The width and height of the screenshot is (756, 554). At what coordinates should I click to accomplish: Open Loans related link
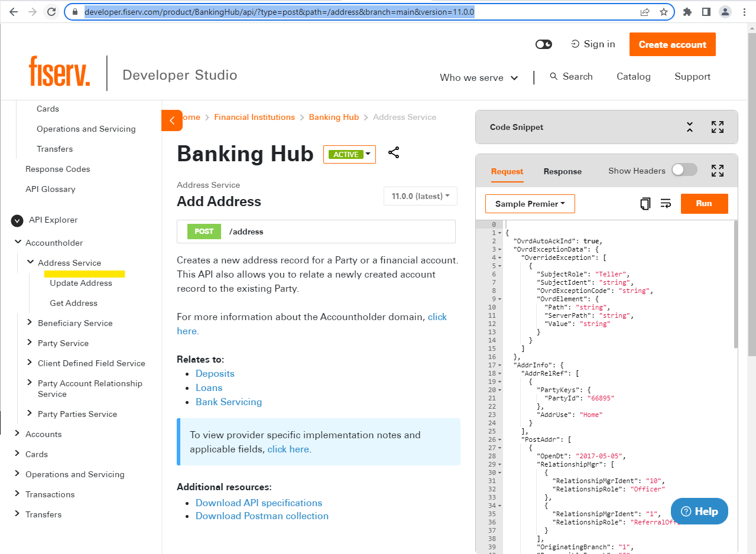[209, 388]
